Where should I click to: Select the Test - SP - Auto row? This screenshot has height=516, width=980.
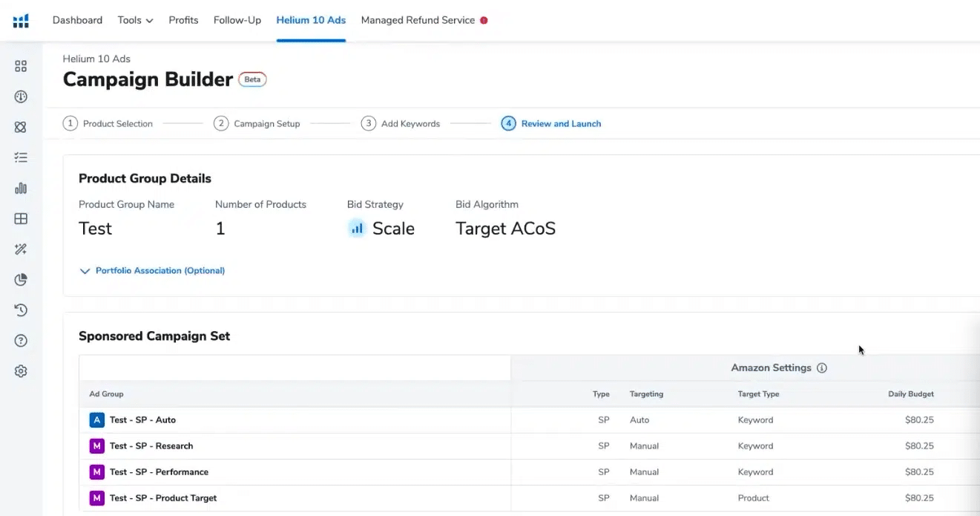(142, 420)
